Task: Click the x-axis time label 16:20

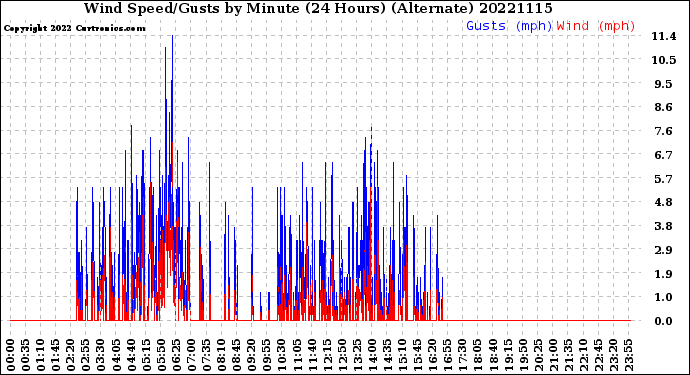Action: click(432, 355)
